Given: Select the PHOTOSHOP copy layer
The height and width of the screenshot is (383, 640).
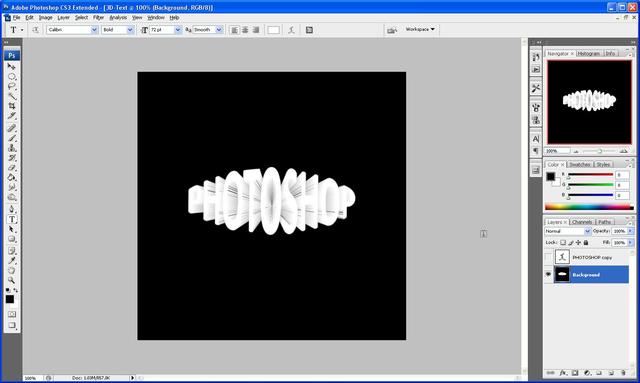Looking at the screenshot, I should point(591,257).
